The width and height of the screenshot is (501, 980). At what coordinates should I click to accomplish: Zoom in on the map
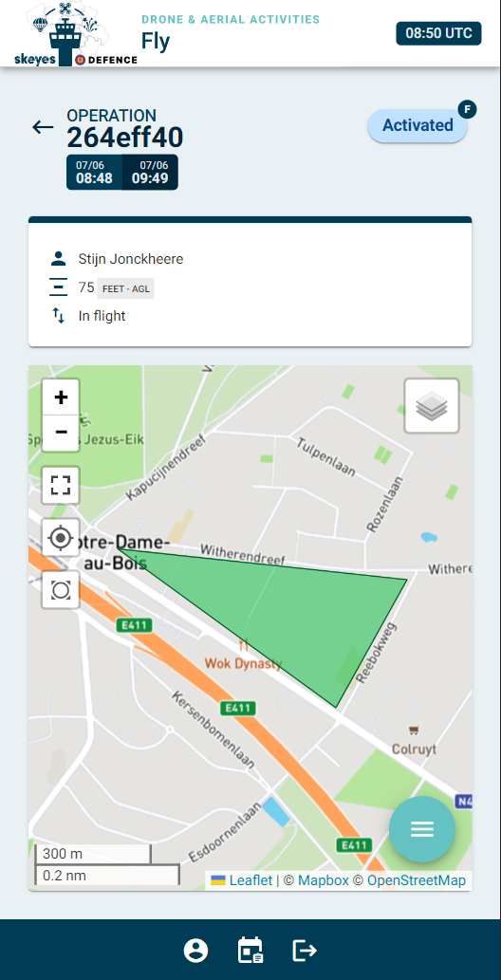point(61,398)
